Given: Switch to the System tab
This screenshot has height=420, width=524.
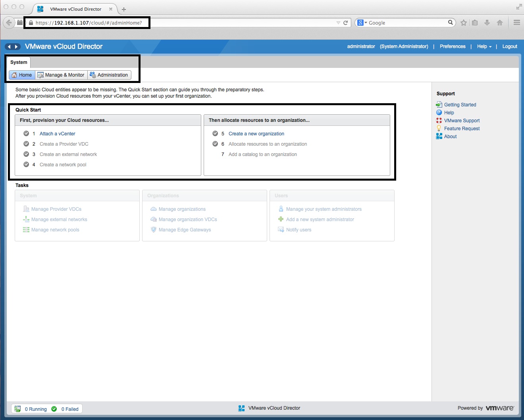Looking at the screenshot, I should pyautogui.click(x=18, y=62).
